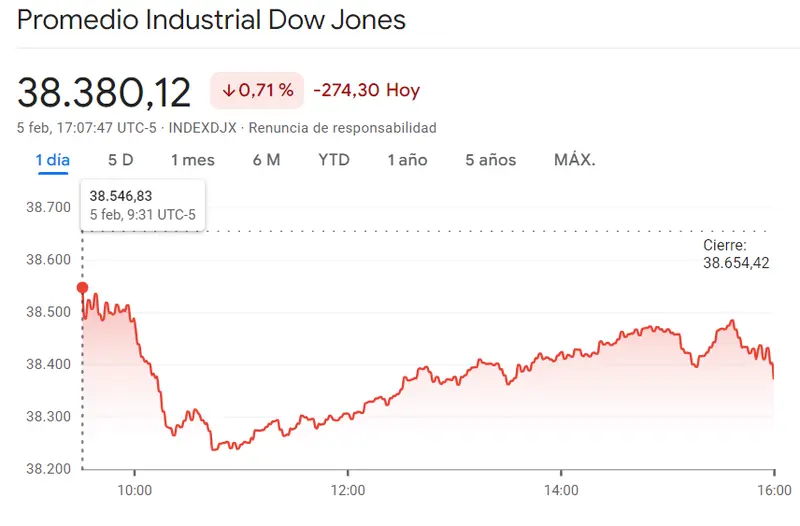The width and height of the screenshot is (800, 526).
Task: Click the 38.546,83 tooltip box
Action: [142, 204]
